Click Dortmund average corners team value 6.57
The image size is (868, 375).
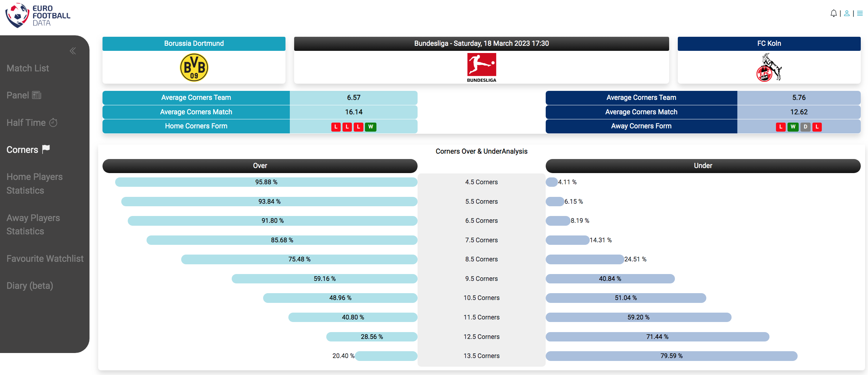coord(354,98)
